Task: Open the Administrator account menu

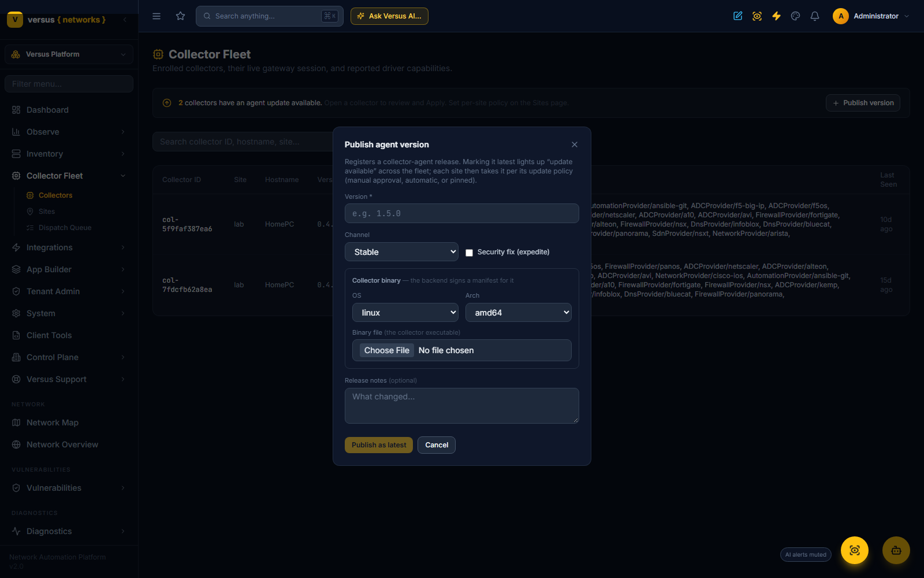Action: pyautogui.click(x=871, y=16)
